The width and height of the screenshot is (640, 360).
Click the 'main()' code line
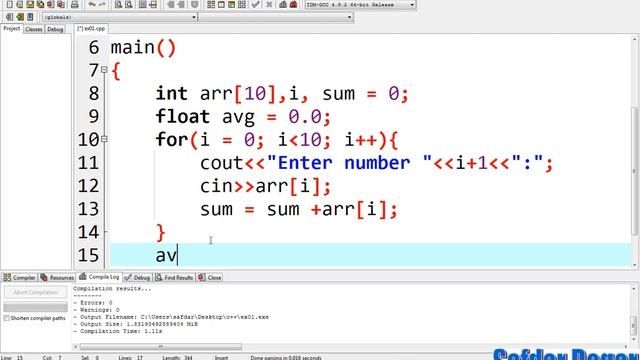(x=143, y=48)
